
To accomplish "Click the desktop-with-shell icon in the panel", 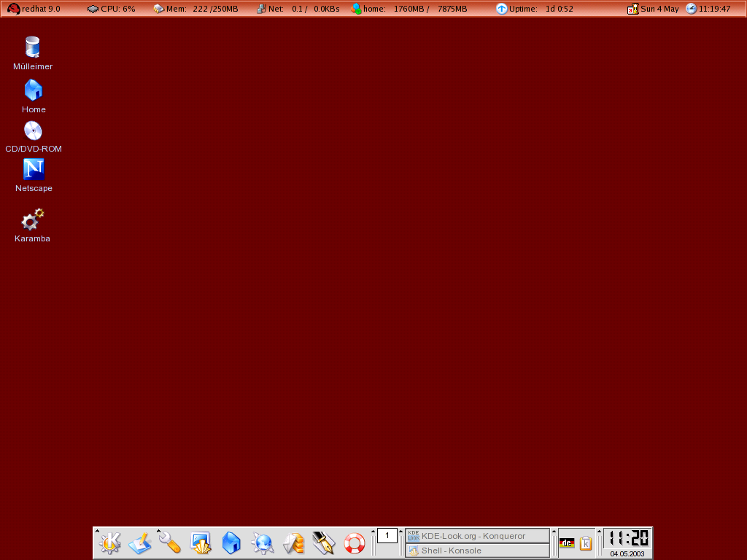I will [201, 542].
